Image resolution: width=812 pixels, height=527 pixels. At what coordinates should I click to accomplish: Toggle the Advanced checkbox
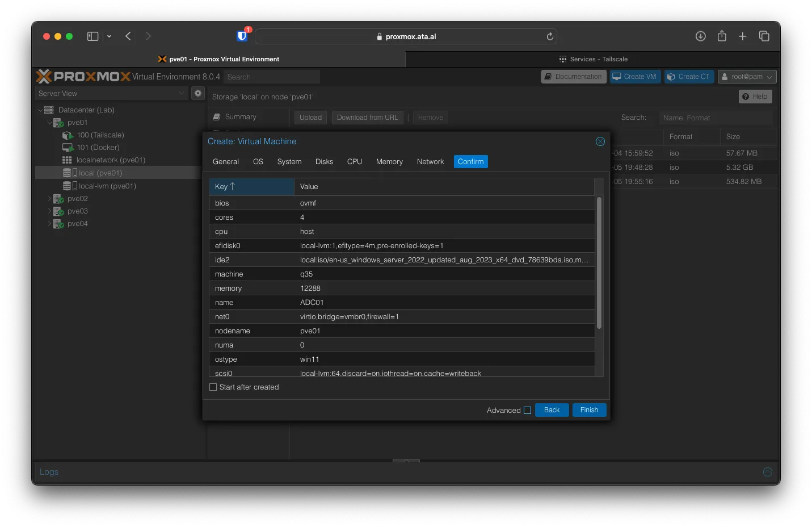point(527,410)
